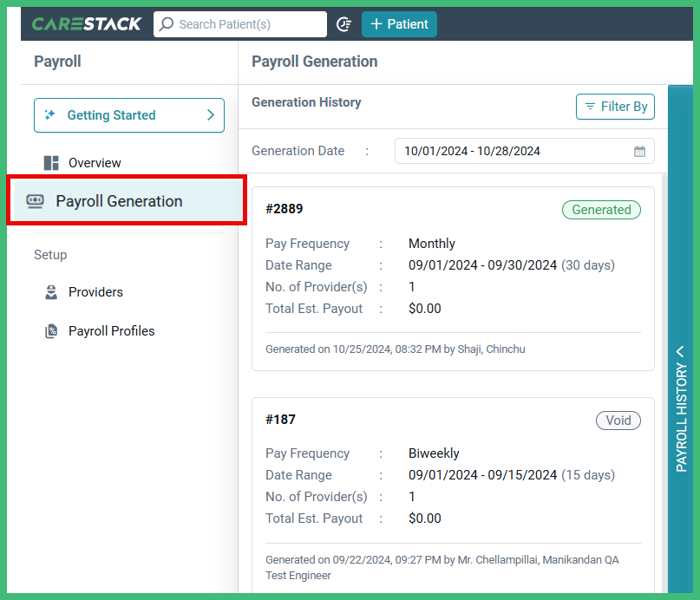Screen dimensions: 700x600
Task: Click the magnifier icon in patient search
Action: pyautogui.click(x=167, y=23)
